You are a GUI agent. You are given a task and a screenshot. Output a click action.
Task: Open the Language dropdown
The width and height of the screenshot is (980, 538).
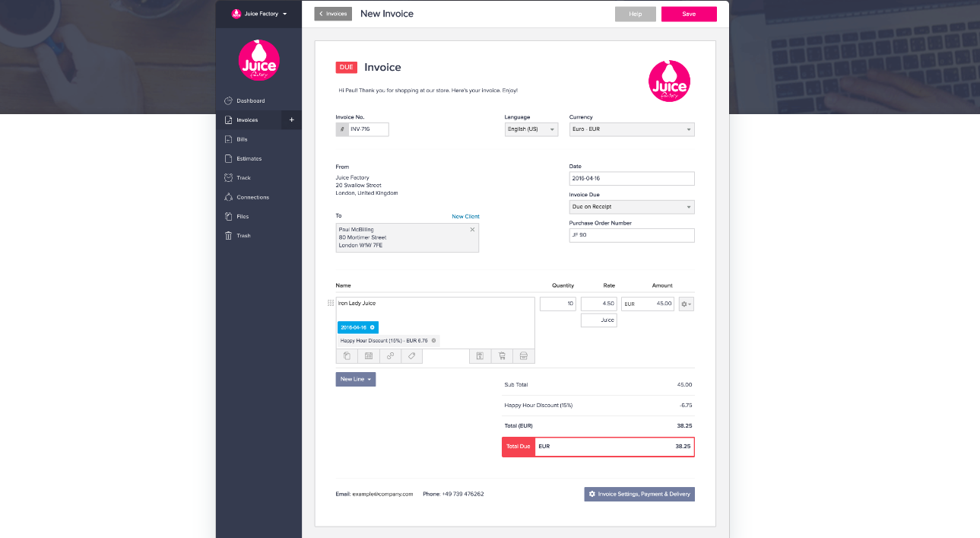[531, 129]
